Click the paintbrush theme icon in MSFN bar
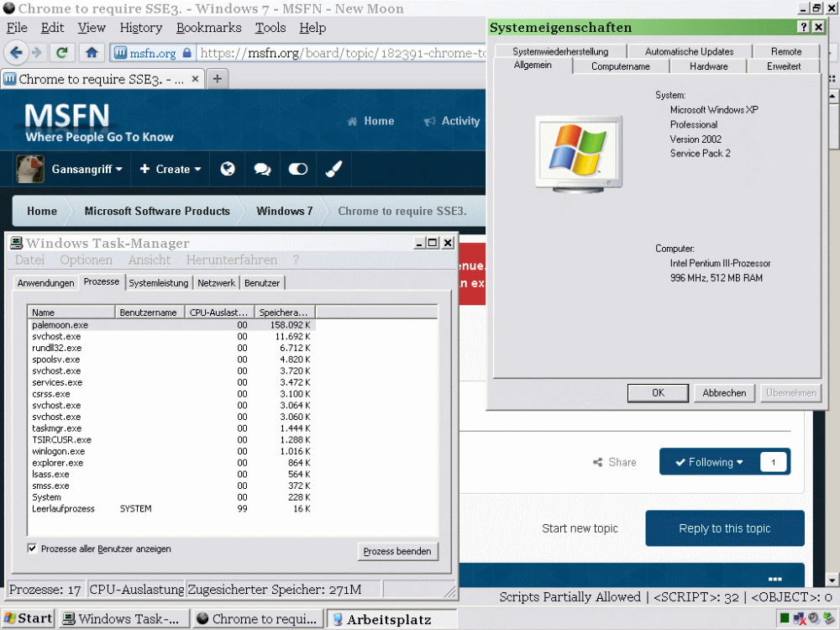The image size is (840, 630). tap(333, 169)
